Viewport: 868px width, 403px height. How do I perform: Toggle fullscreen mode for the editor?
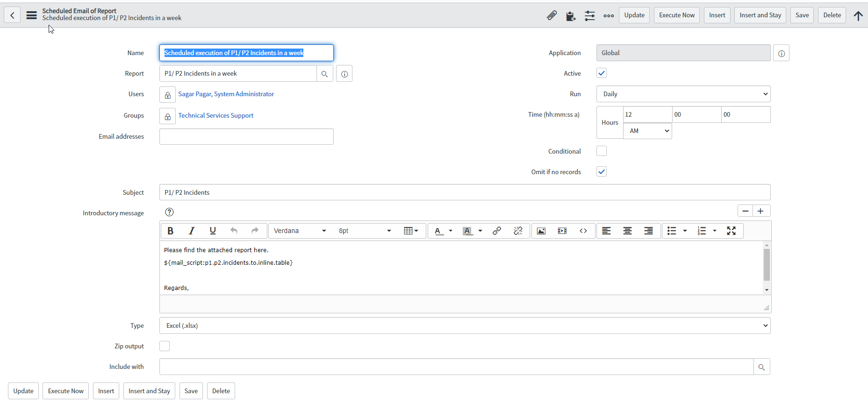click(732, 231)
